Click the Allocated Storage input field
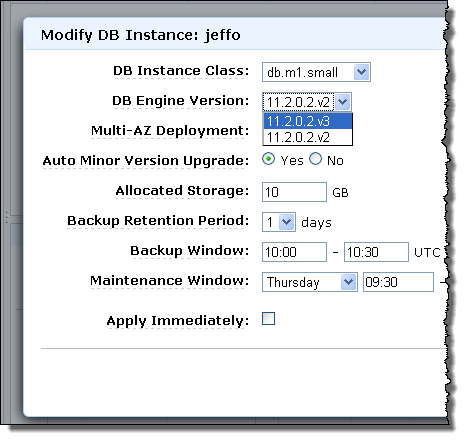 pos(294,192)
